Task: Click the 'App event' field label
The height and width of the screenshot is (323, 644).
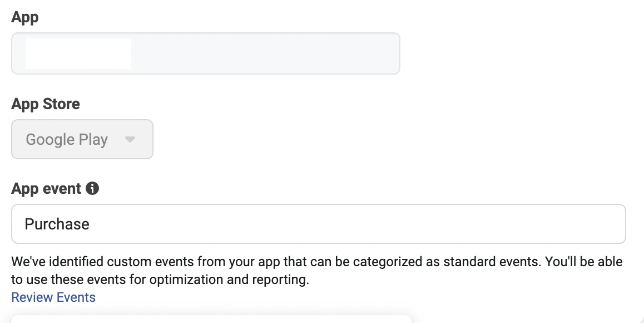Action: pos(46,189)
